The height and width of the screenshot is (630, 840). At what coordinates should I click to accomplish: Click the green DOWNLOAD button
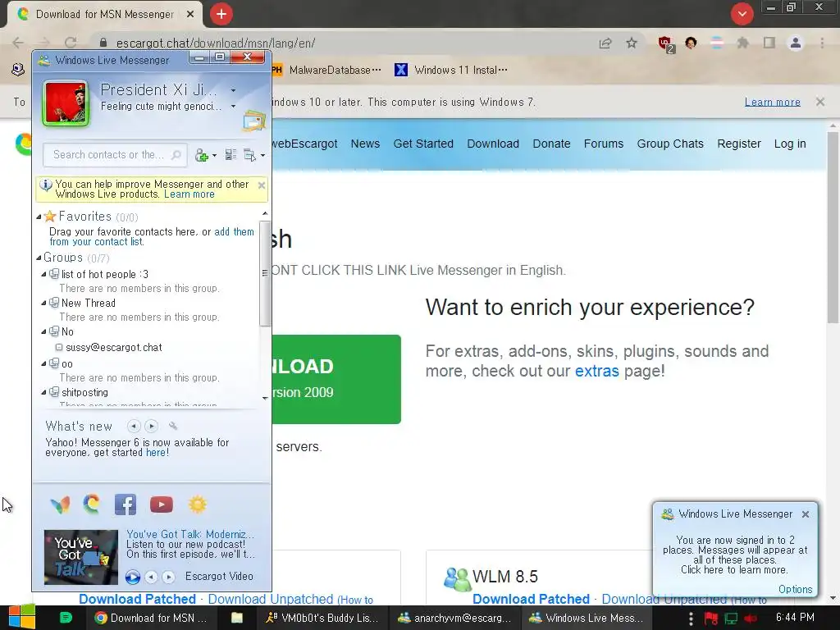[x=336, y=379]
